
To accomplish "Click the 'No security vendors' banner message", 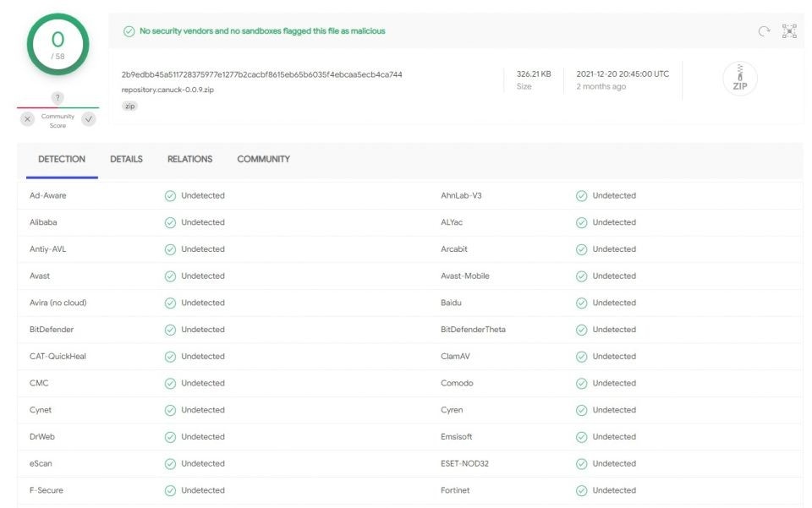I will click(x=262, y=31).
